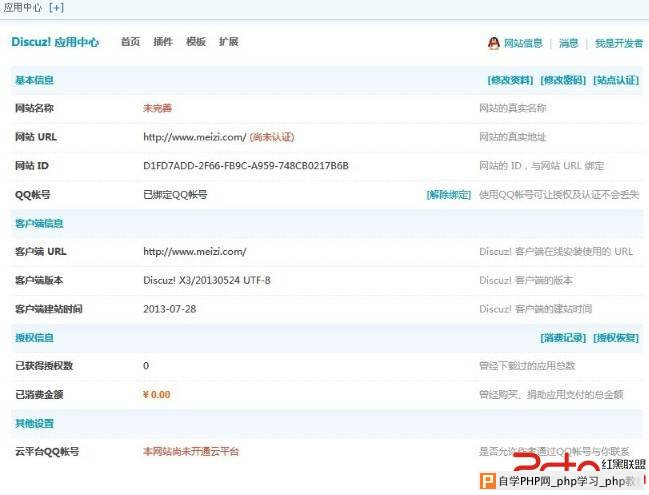The image size is (649, 495).
Task: Click the 云平台QQ帐号 row label
Action: (x=47, y=452)
